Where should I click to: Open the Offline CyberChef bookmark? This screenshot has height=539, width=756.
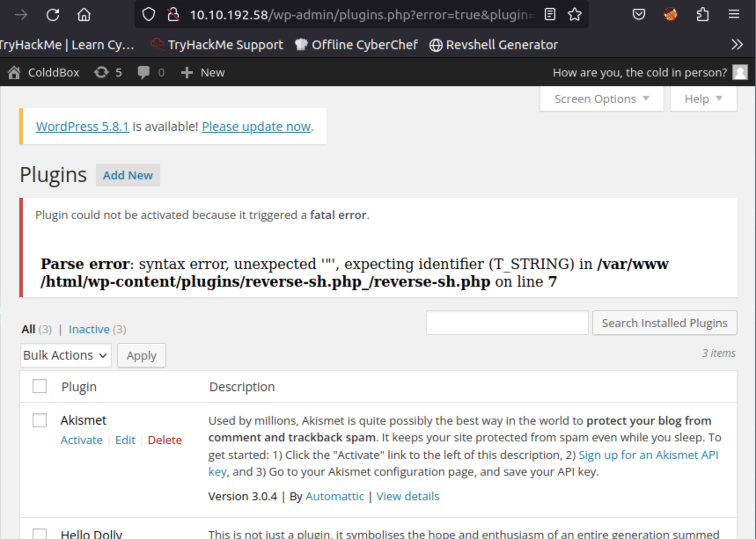point(356,45)
